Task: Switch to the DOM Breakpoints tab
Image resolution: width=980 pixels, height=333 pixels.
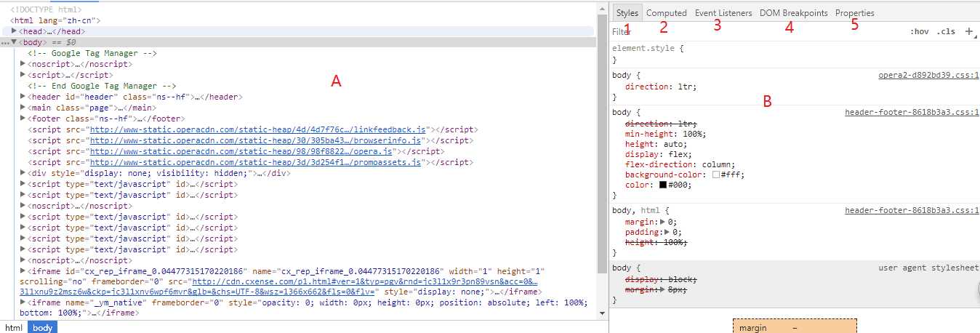Action: click(794, 13)
